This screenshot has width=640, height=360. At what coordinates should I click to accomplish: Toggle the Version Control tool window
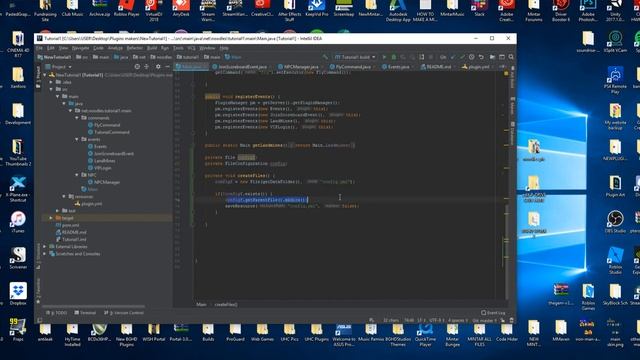[x=124, y=313]
